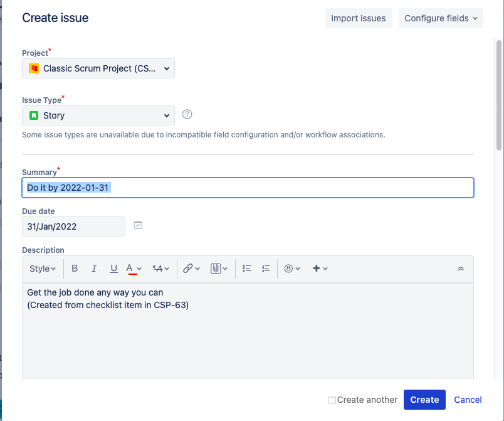Enable the Create another checkbox
Viewport: 504px width, 421px height.
click(x=332, y=400)
